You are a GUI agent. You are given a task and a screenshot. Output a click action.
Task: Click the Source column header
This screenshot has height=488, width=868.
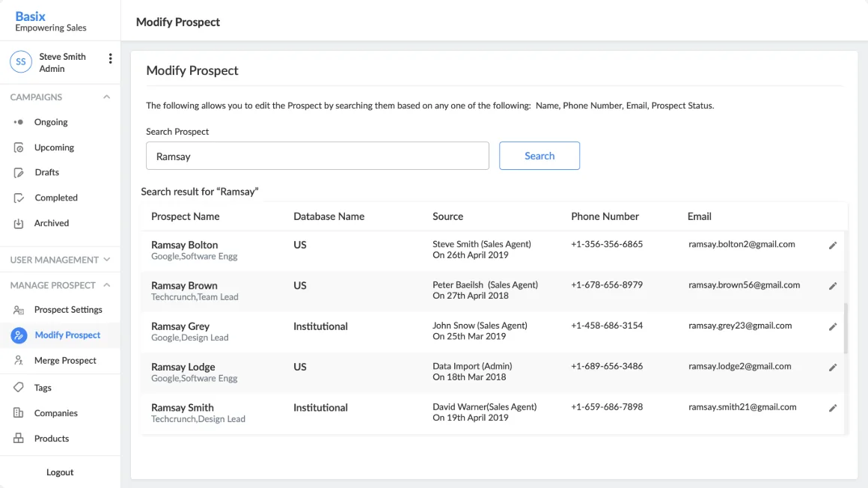coord(447,216)
